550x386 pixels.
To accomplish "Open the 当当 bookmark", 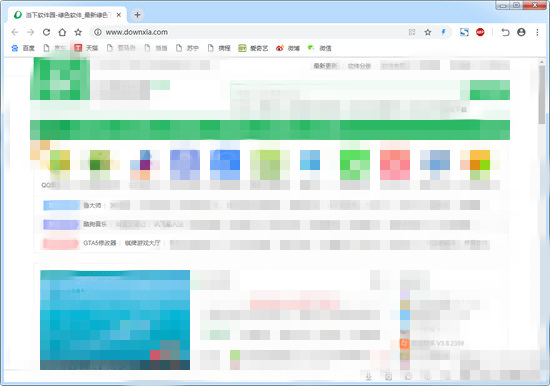I will 156,48.
